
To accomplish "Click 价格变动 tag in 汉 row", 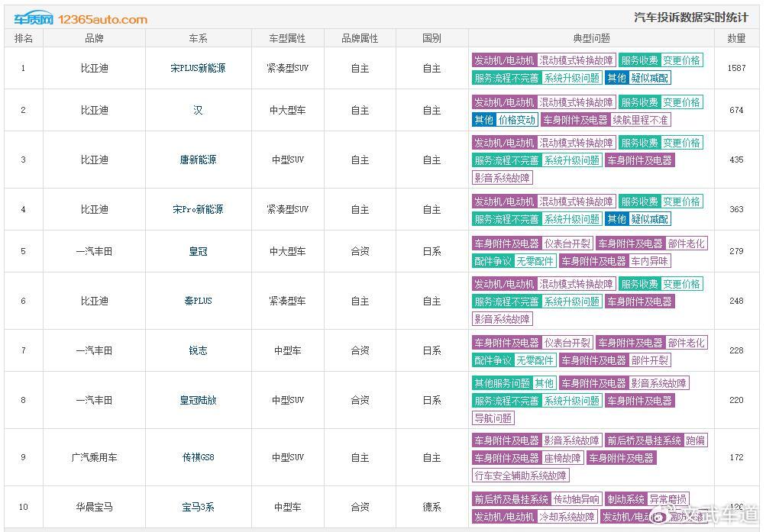I will [x=516, y=120].
